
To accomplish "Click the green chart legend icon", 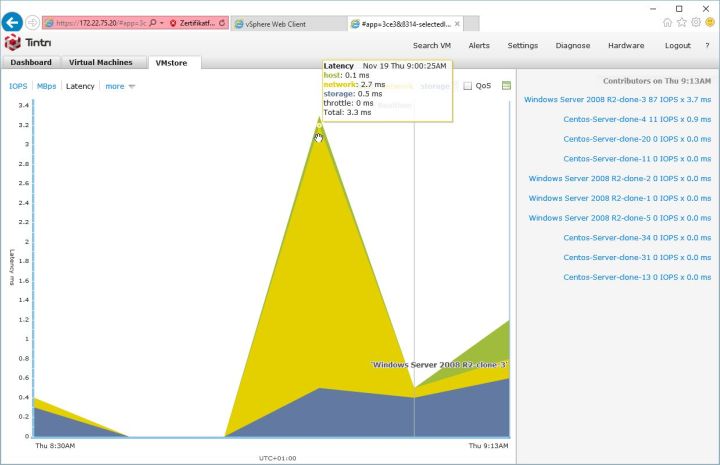I will click(506, 86).
